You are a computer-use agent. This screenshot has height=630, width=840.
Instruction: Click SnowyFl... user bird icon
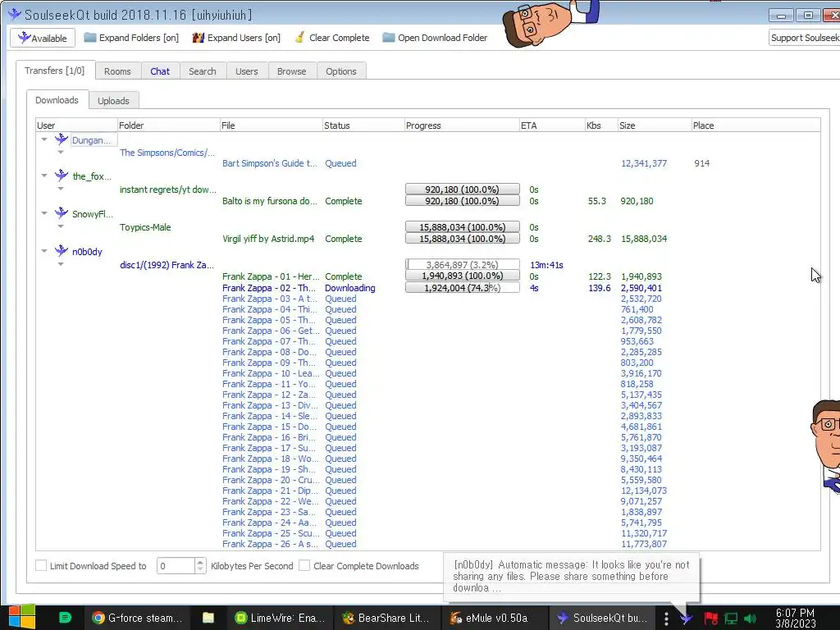pyautogui.click(x=61, y=212)
